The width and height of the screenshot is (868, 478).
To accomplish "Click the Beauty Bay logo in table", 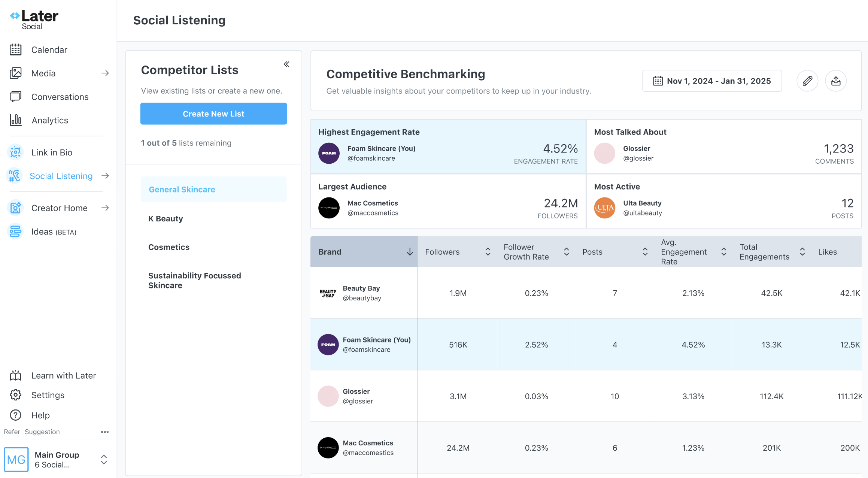I will coord(328,293).
